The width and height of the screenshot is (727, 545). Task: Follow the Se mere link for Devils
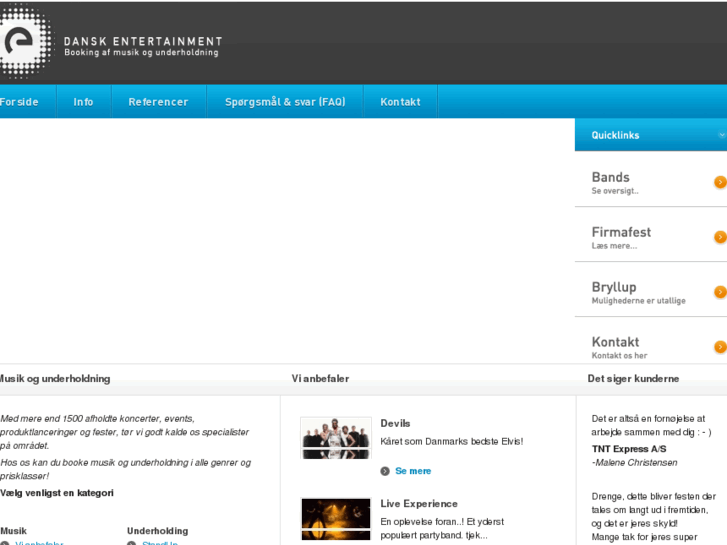click(413, 471)
